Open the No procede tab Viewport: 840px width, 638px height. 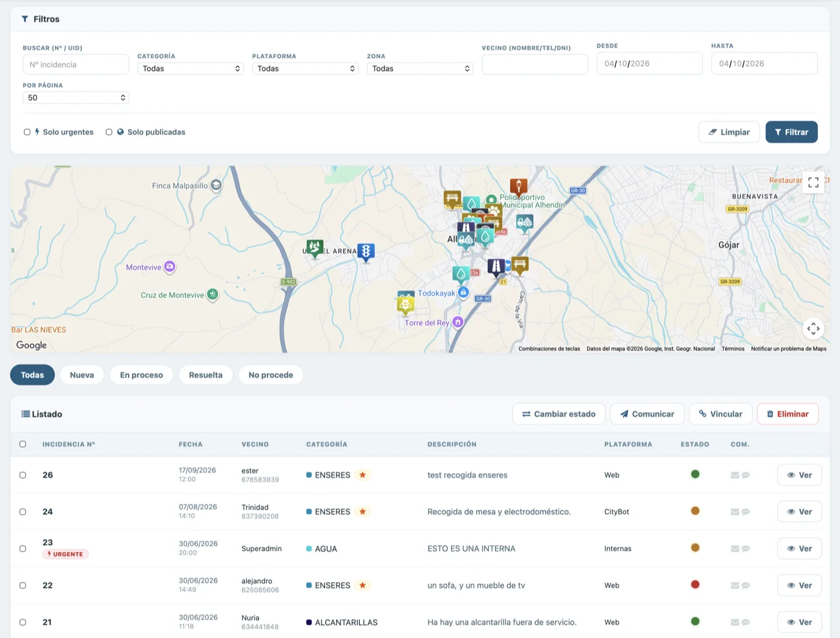pyautogui.click(x=271, y=375)
